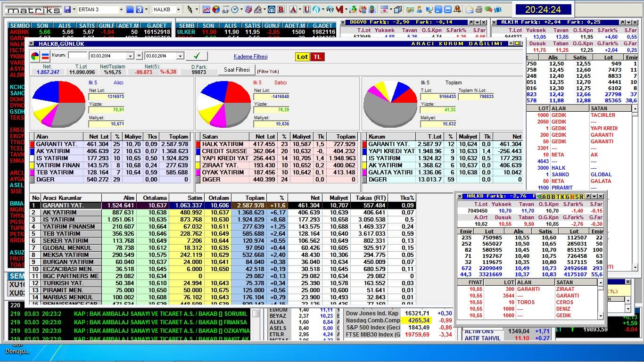This screenshot has width=644, height=362.
Task: Expand the start date 03.03.2014 dropdown
Action: [130, 56]
